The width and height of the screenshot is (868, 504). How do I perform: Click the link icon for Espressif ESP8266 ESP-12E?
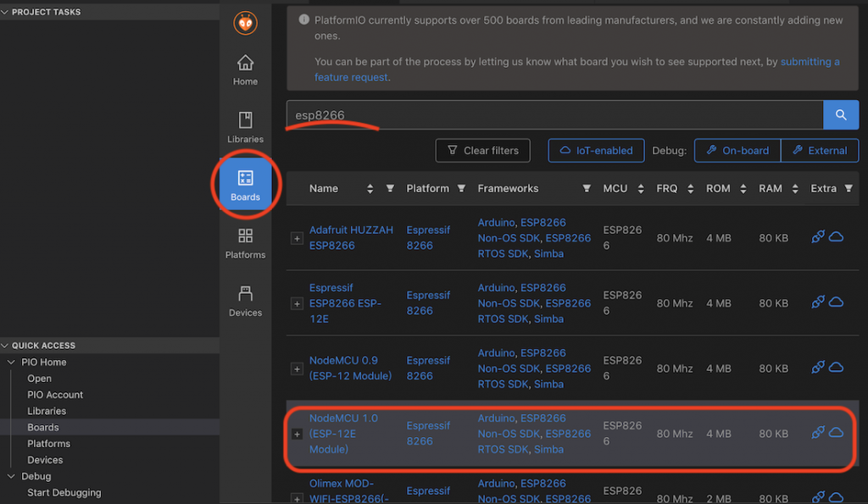pos(818,302)
